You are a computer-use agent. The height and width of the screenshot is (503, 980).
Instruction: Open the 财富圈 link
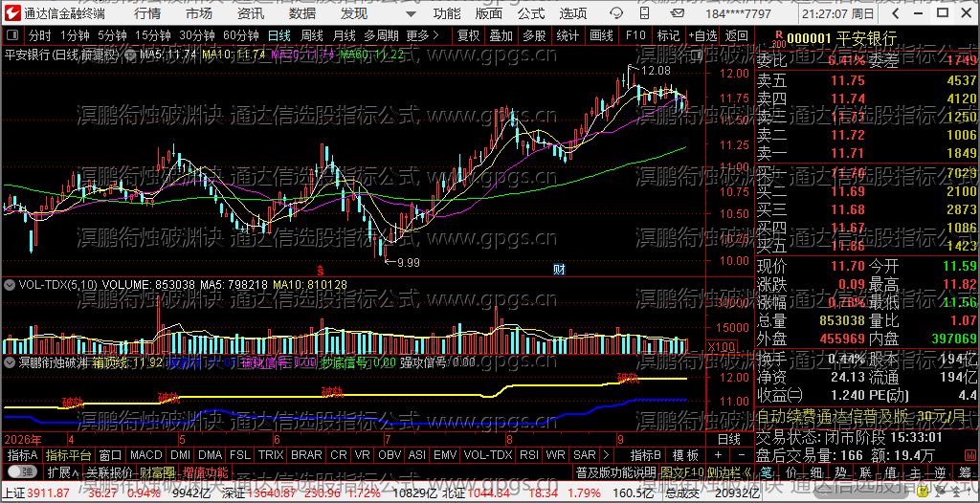[x=157, y=471]
